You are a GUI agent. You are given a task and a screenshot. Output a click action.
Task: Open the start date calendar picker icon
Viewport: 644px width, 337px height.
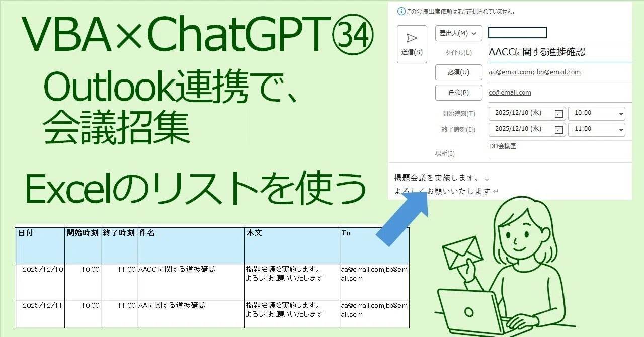[558, 113]
